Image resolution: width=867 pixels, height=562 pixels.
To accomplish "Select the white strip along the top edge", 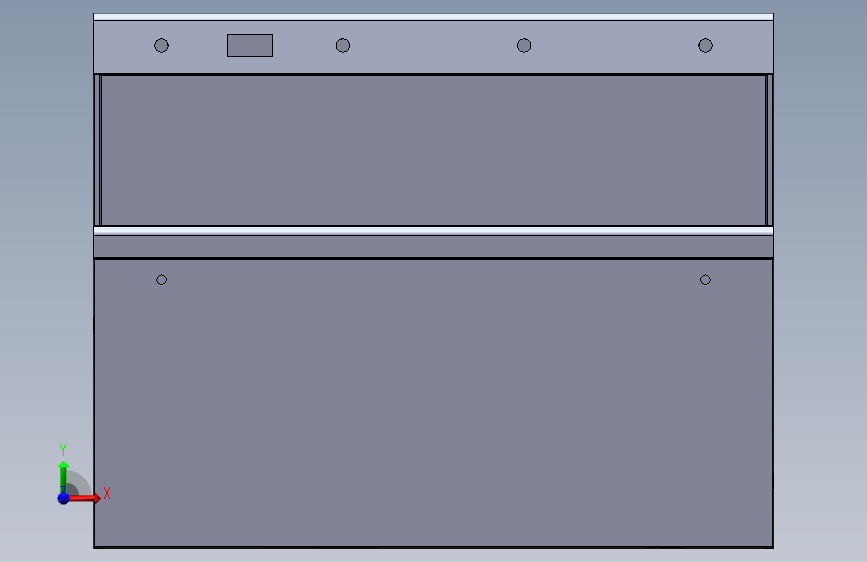I will [x=434, y=17].
